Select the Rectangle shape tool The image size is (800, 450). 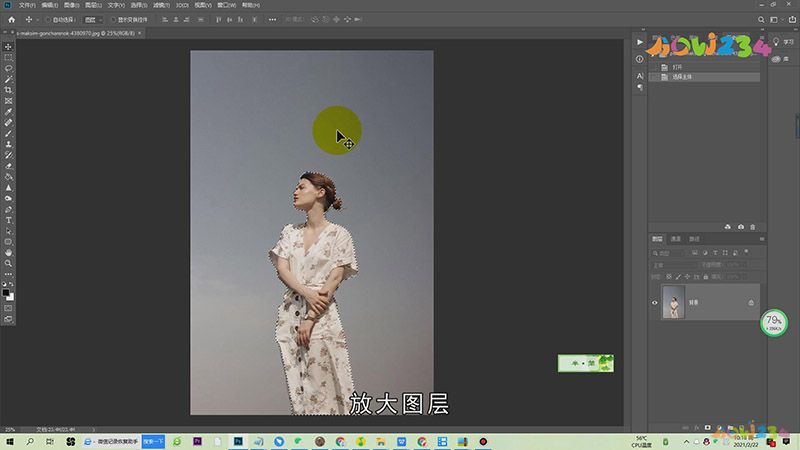point(8,242)
